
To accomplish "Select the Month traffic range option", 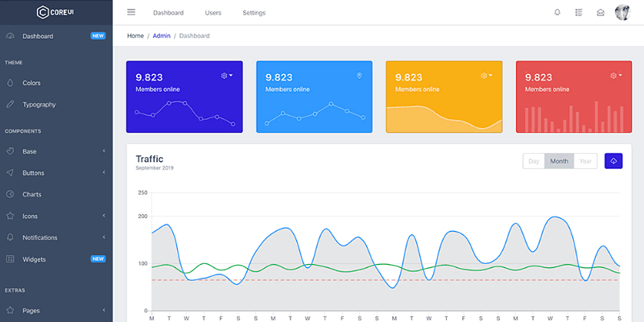I will [559, 161].
